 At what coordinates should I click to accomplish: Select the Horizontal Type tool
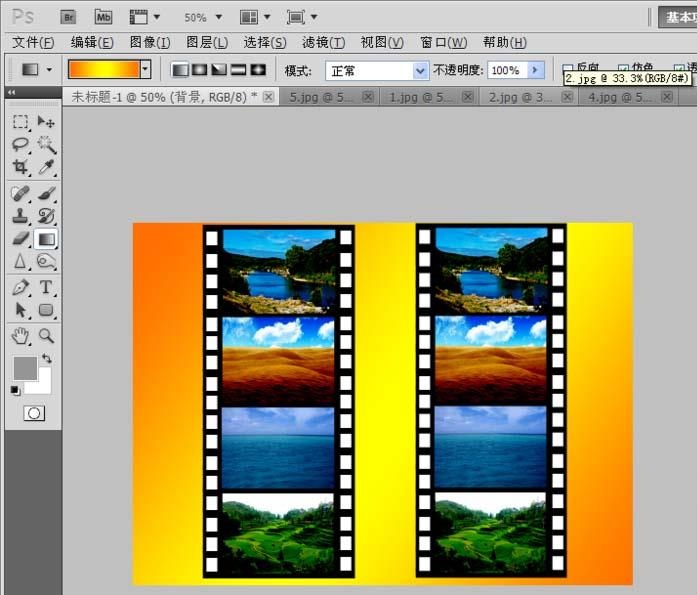(46, 288)
